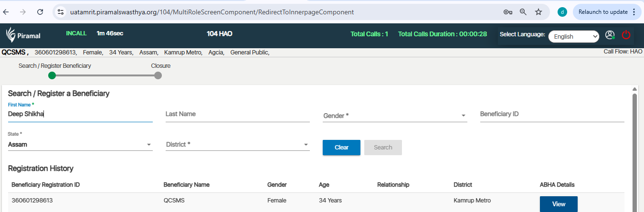Open the browser zoom magnifier icon
The width and height of the screenshot is (644, 212).
523,12
